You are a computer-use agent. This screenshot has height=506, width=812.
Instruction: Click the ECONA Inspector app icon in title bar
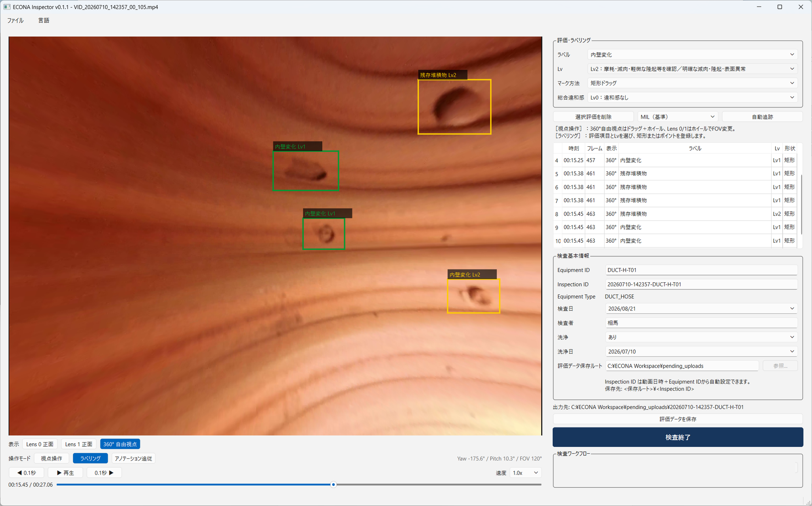(7, 7)
